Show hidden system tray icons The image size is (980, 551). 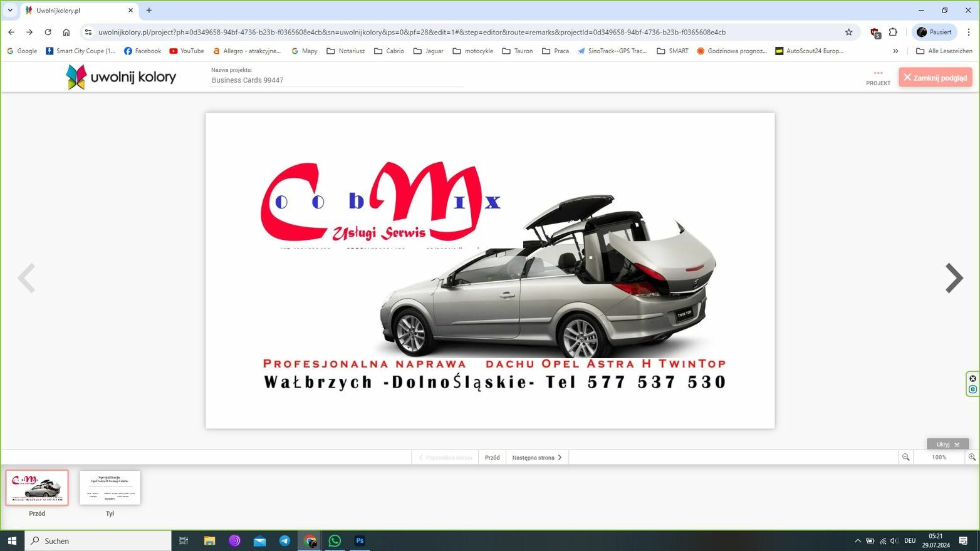(858, 540)
